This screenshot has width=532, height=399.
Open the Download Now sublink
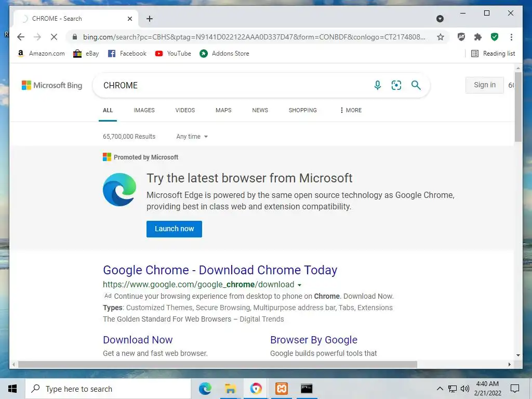[138, 340]
